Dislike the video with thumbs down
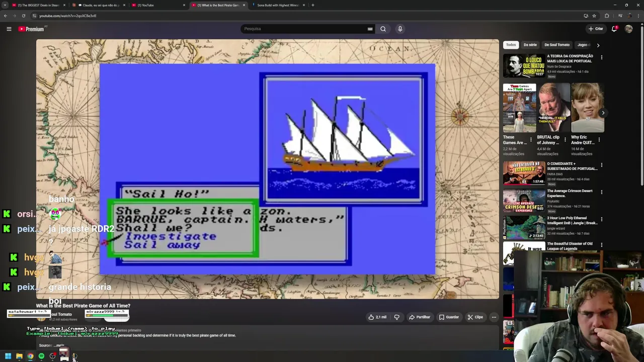644x362 pixels. pyautogui.click(x=396, y=317)
